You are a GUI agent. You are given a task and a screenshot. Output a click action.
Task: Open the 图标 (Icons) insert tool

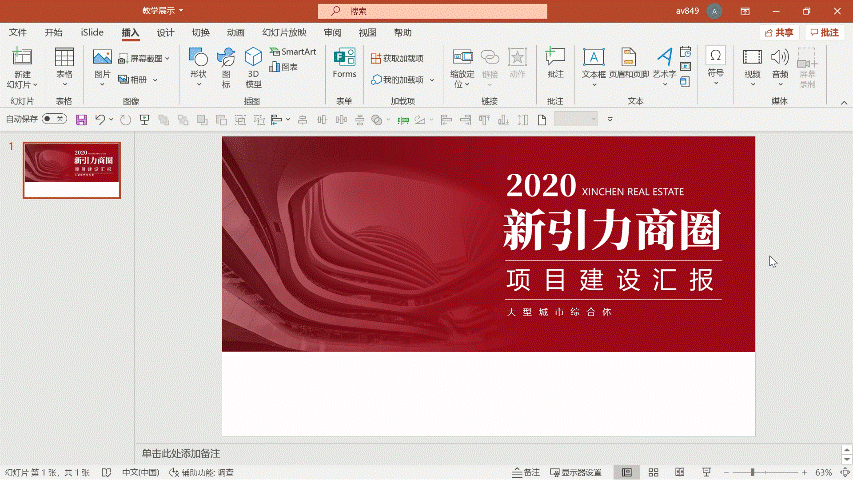click(x=226, y=67)
